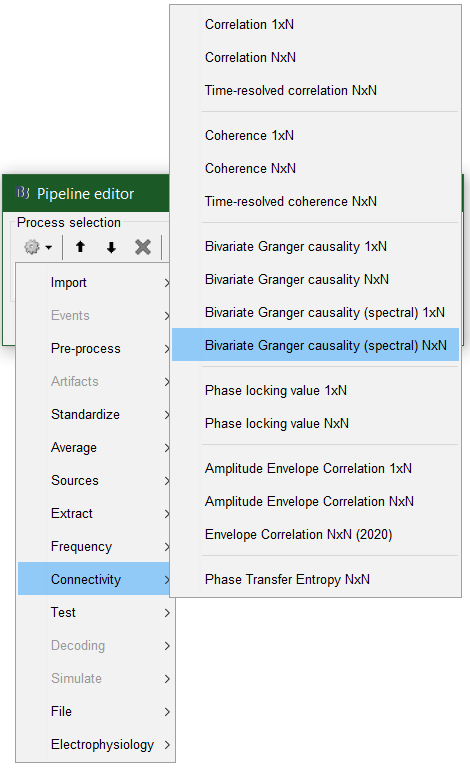
Task: Select Amplitude Envelope Correlation 1xN
Action: click(x=315, y=468)
